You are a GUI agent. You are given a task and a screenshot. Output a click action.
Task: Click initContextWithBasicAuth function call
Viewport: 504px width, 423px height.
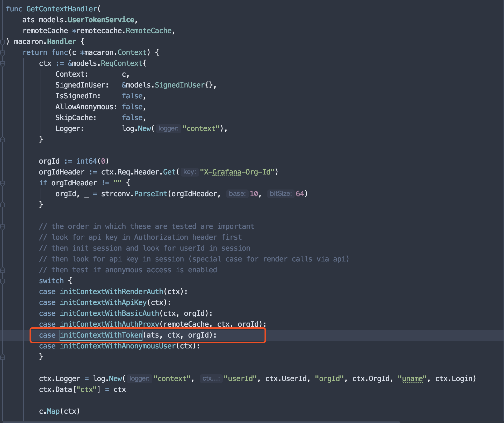pos(109,313)
